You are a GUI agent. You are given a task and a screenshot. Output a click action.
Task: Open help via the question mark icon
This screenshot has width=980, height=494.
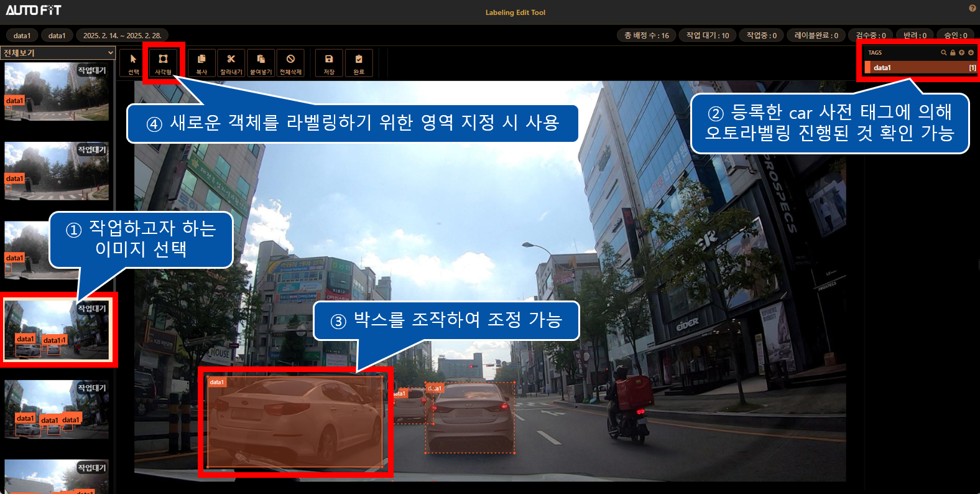[x=973, y=8]
